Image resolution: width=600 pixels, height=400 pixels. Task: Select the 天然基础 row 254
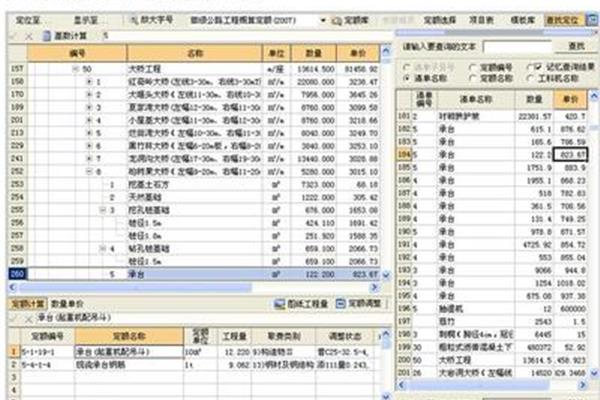(194, 198)
